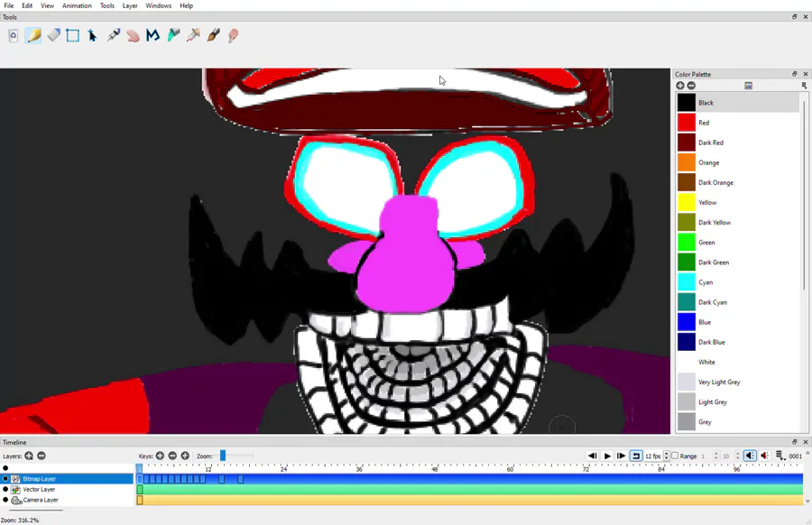
Task: Select the Vector Layer row
Action: [68, 489]
